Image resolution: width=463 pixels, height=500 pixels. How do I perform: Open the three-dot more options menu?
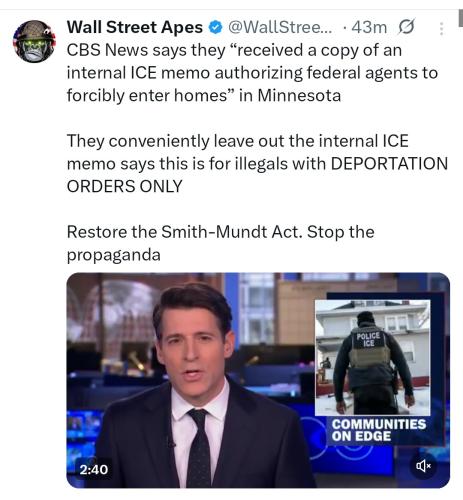coord(441,29)
